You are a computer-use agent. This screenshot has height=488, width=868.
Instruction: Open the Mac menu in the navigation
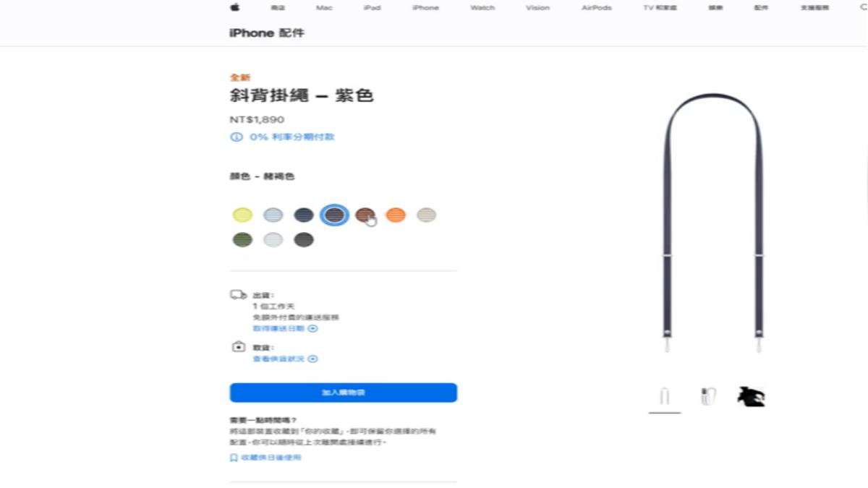point(324,8)
